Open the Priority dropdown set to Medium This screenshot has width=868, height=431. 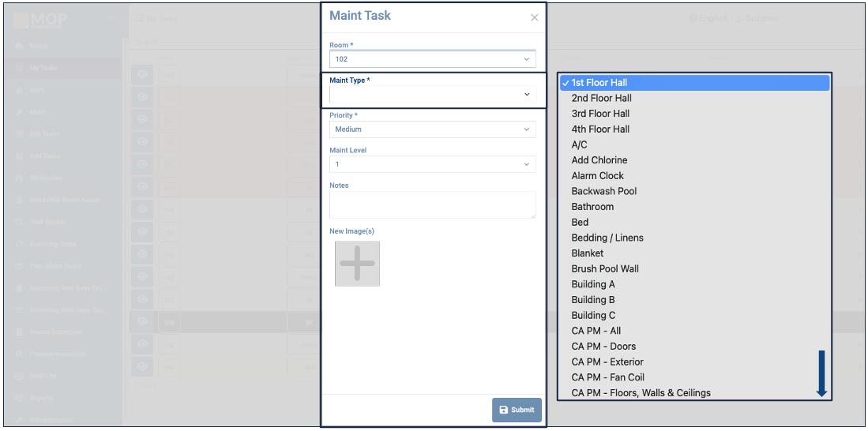tap(432, 129)
